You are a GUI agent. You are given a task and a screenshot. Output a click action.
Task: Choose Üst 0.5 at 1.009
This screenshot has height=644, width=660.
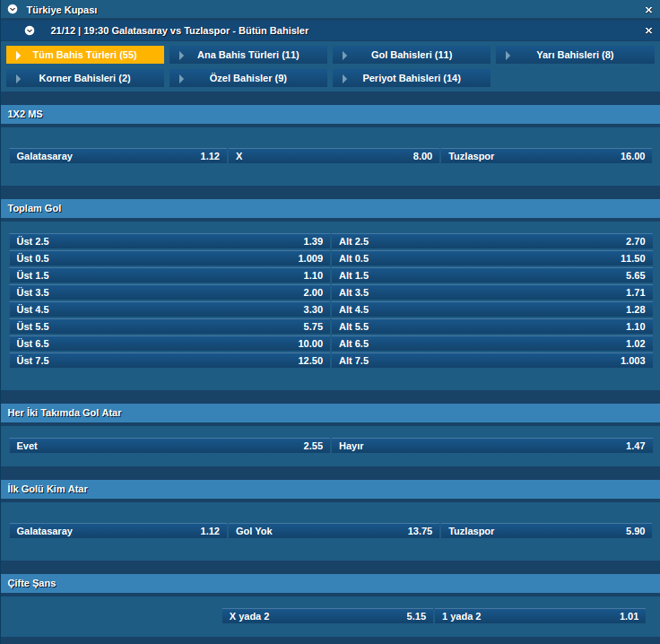[169, 258]
